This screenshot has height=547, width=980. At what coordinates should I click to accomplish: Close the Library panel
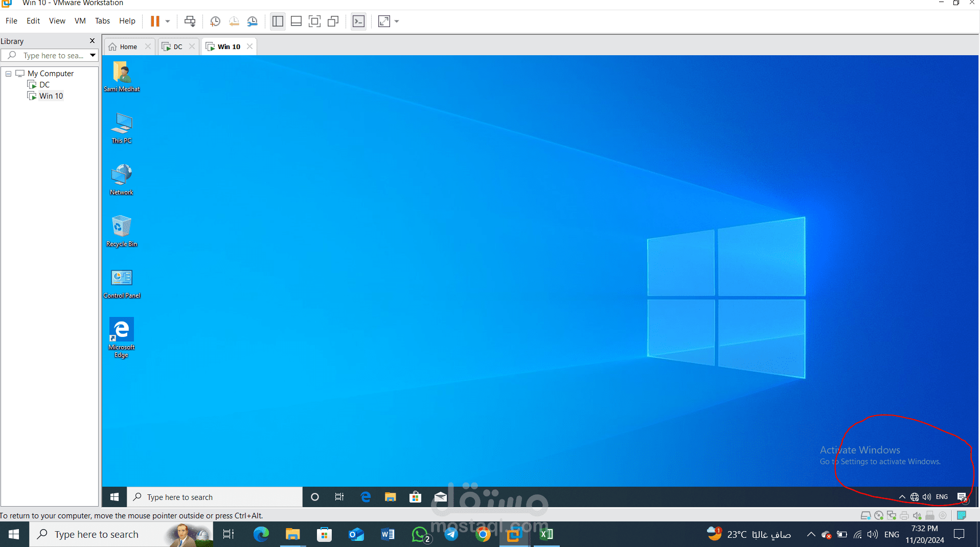92,41
